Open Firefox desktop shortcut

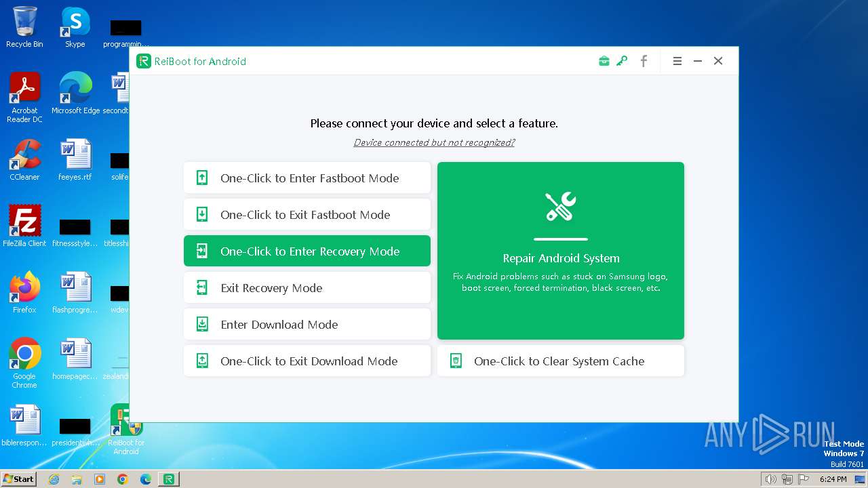pos(24,293)
